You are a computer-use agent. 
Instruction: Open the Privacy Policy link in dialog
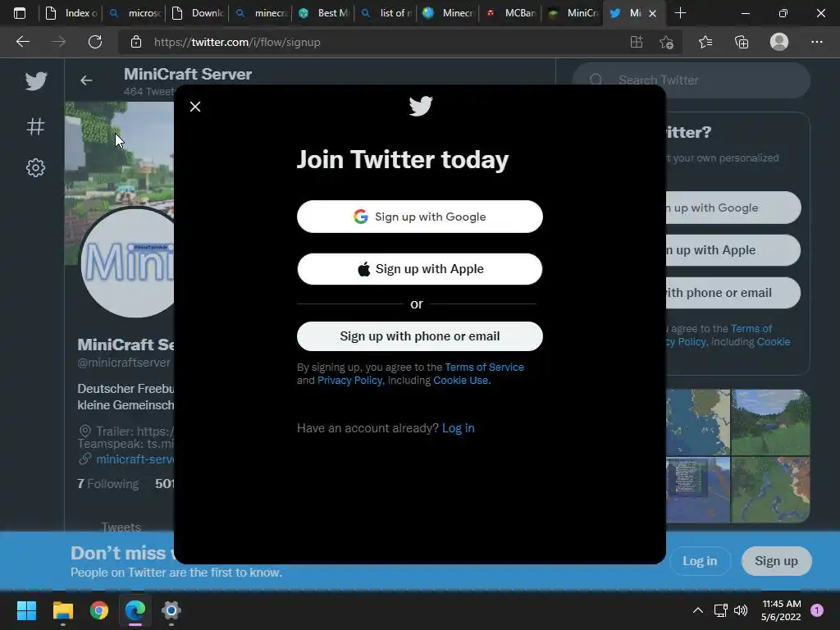coord(349,381)
